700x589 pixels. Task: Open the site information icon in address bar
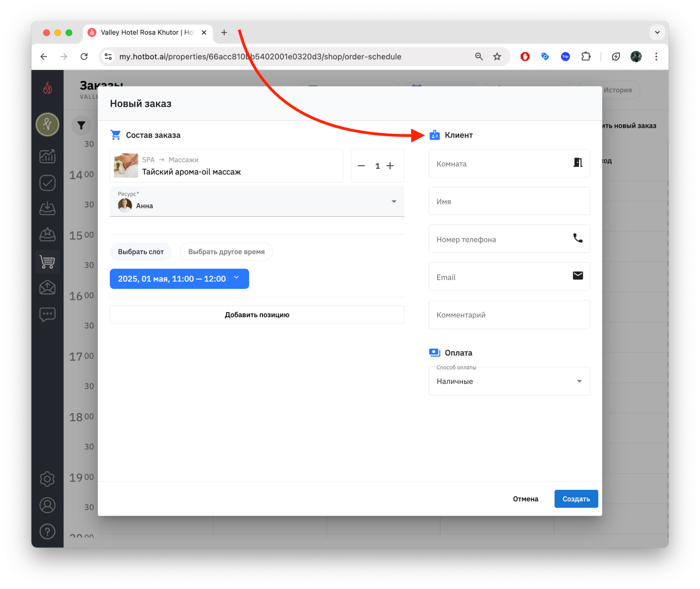(x=108, y=56)
